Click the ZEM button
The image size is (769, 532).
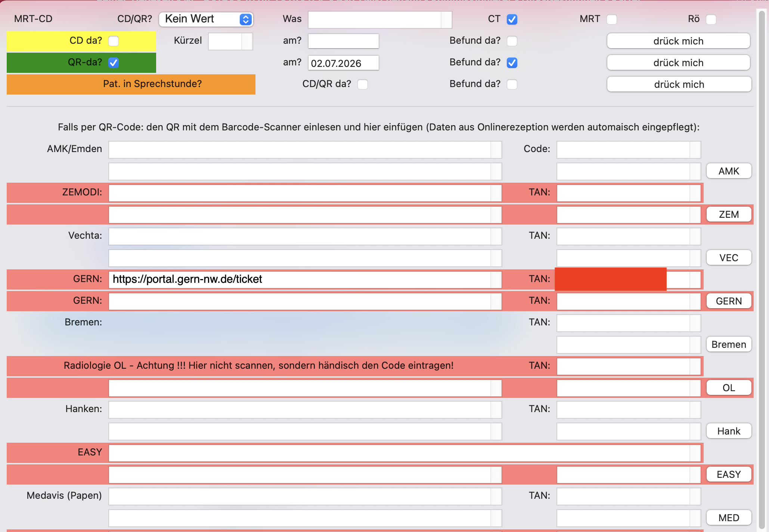729,214
